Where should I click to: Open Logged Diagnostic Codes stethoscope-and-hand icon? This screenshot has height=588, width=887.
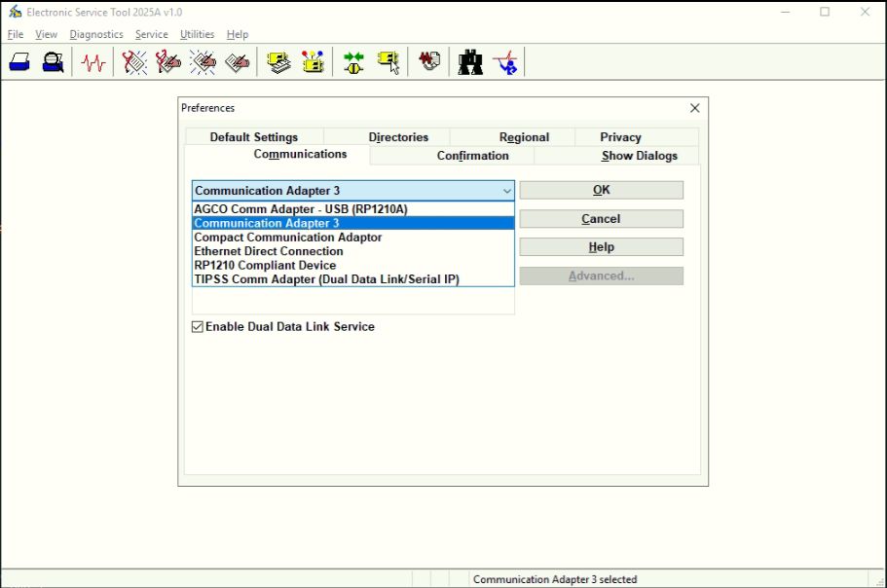(x=168, y=62)
